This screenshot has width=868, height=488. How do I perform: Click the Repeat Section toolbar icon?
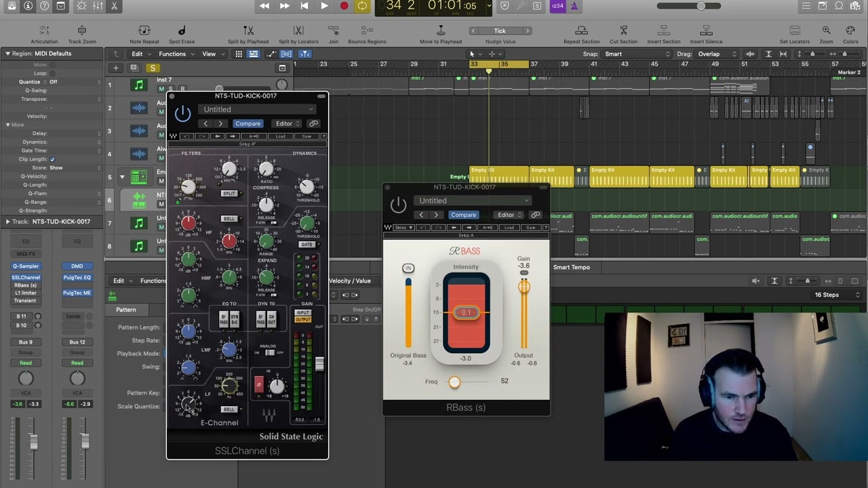point(581,30)
